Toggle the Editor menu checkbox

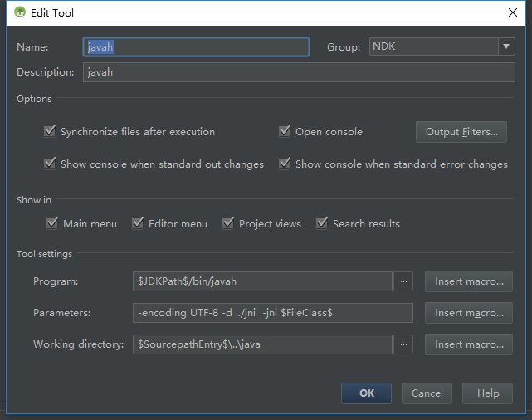(x=138, y=224)
